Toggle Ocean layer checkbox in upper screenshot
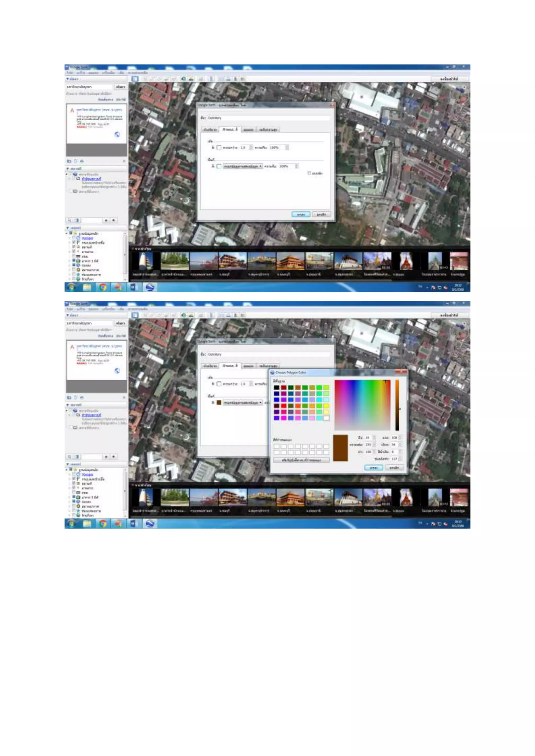 (x=74, y=265)
